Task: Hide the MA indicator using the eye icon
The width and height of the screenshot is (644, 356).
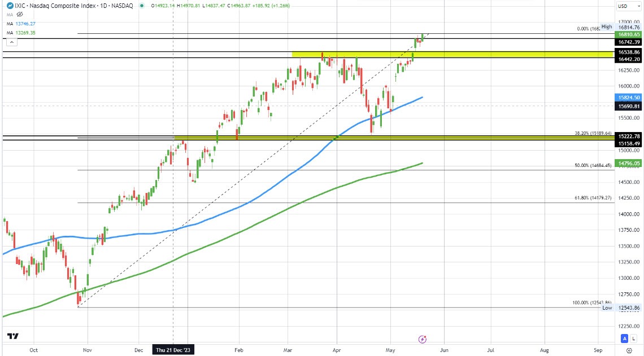Action: coord(19,15)
